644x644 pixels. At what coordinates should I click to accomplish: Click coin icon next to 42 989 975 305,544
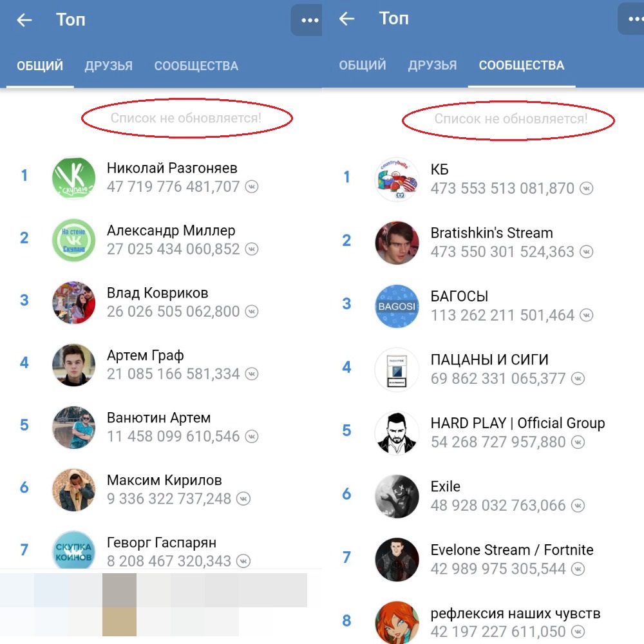tap(578, 569)
